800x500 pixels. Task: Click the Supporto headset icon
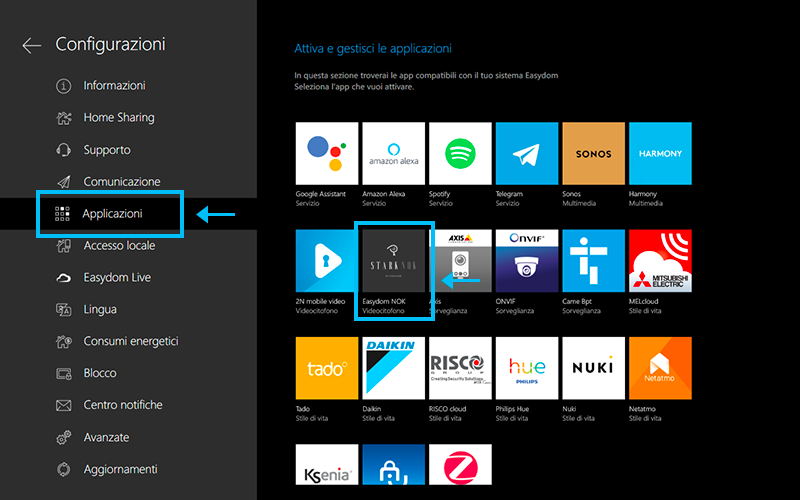pos(63,150)
